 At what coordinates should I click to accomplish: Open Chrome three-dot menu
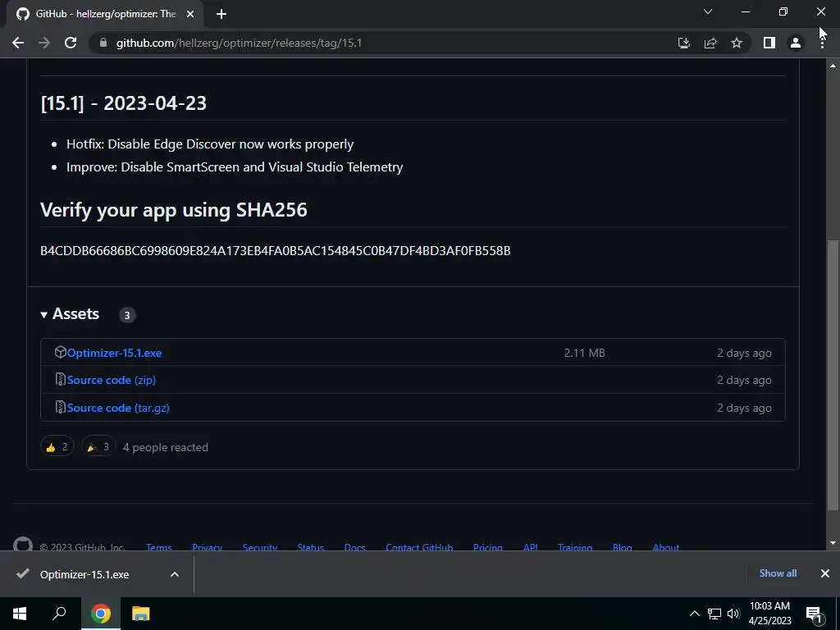tap(822, 43)
